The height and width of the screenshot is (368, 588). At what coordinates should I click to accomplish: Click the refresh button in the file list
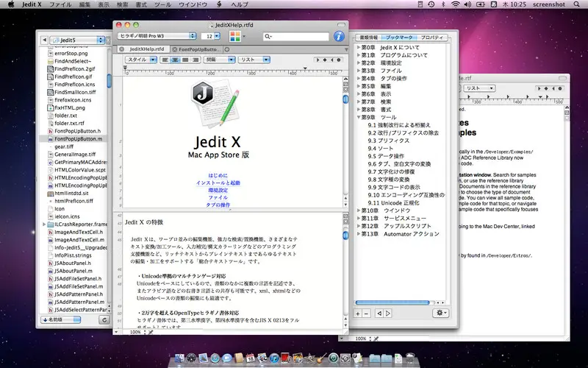coord(104,319)
